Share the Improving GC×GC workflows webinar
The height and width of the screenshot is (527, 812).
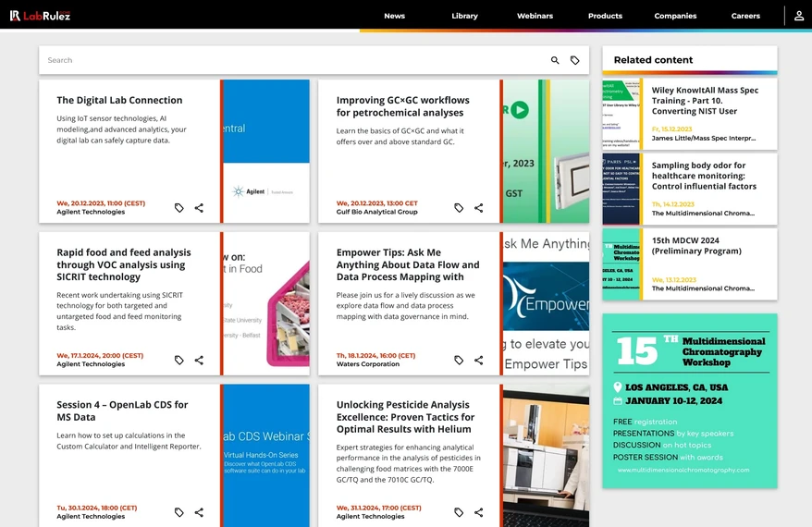[478, 208]
